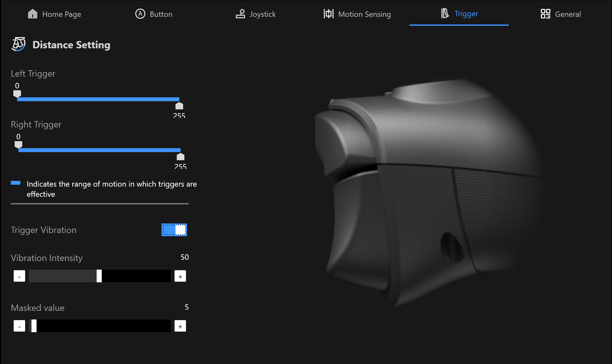
Task: Decrease Vibration Intensity with minus button
Action: (19, 276)
